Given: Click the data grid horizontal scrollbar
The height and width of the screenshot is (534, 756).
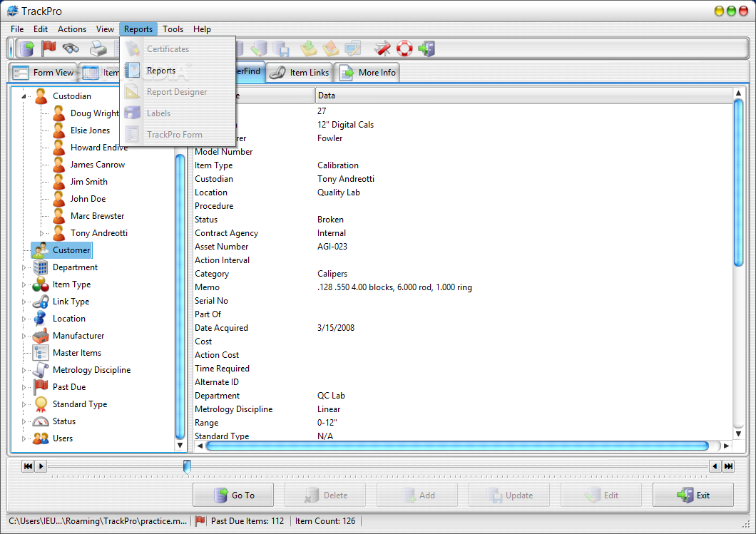Looking at the screenshot, I should click(457, 446).
